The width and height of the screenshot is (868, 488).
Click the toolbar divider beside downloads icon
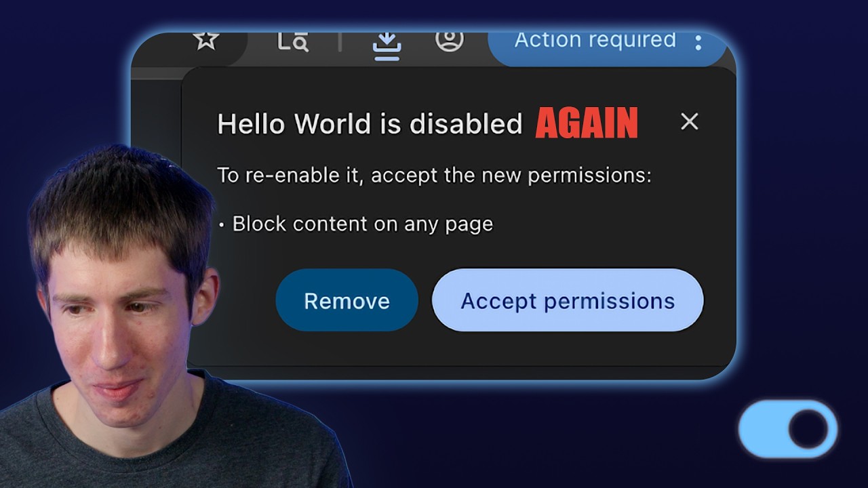340,42
